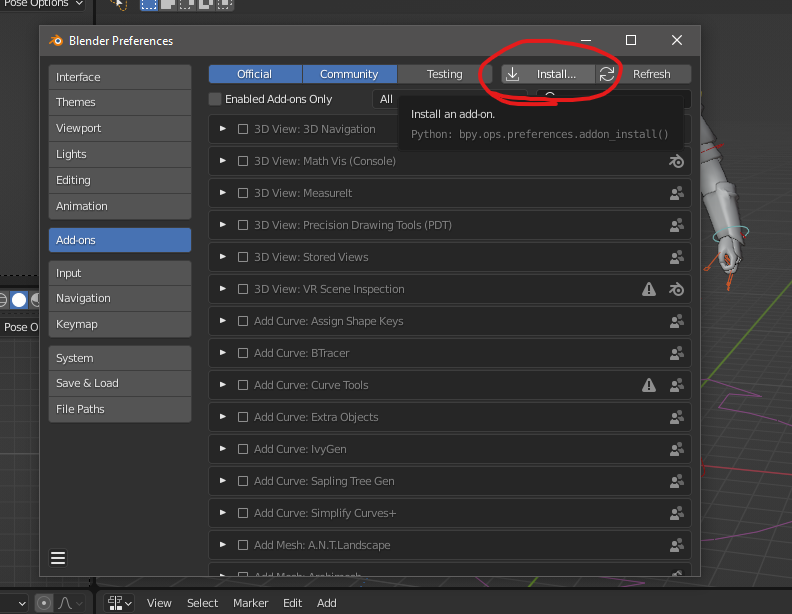This screenshot has width=792, height=614.
Task: Open the Themes preferences tab
Action: click(120, 103)
